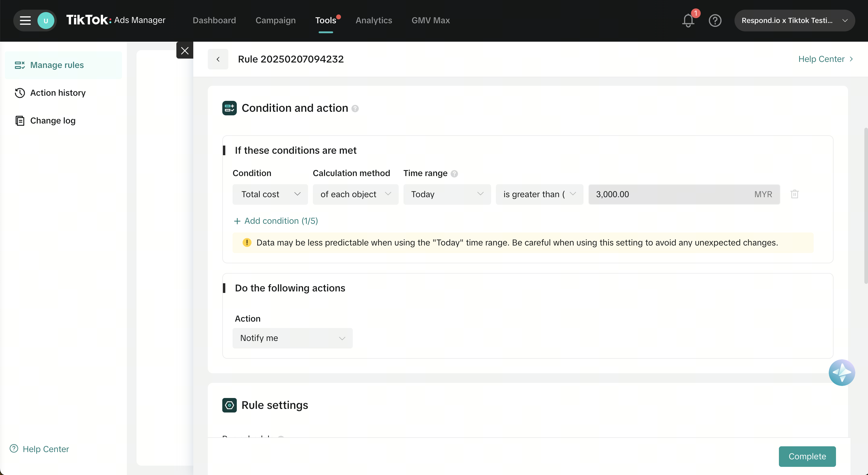Click the Rule settings hexagon icon

point(230,405)
